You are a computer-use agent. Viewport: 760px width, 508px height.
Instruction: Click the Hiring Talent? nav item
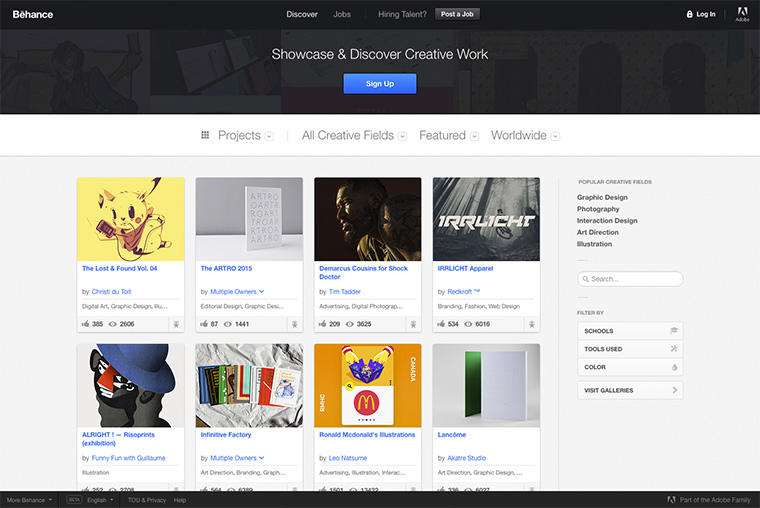click(402, 14)
